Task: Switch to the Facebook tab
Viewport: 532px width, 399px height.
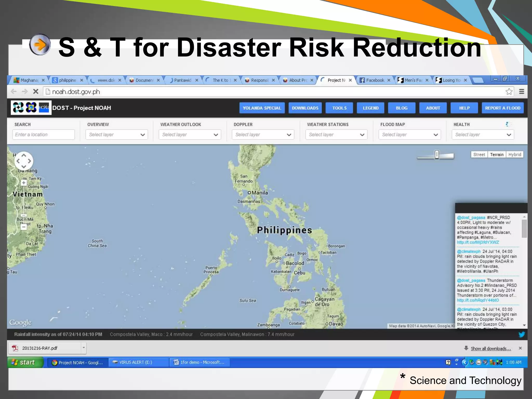Action: point(375,80)
